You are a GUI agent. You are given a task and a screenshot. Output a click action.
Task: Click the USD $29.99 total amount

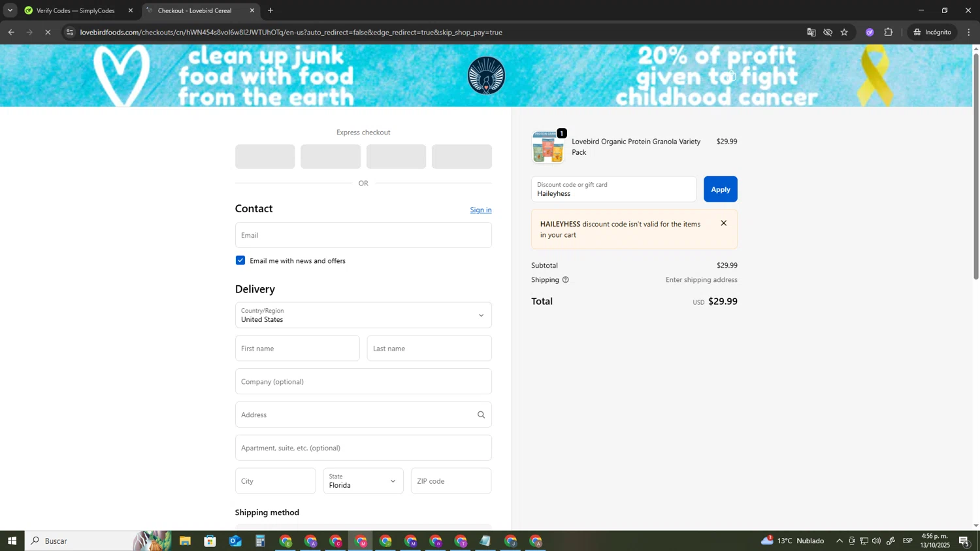tap(715, 302)
